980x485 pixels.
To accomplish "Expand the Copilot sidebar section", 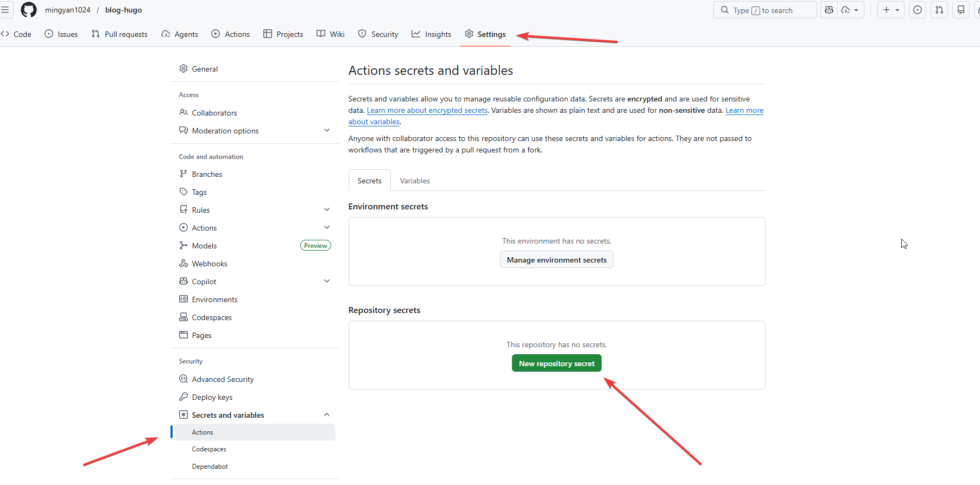I will 327,281.
